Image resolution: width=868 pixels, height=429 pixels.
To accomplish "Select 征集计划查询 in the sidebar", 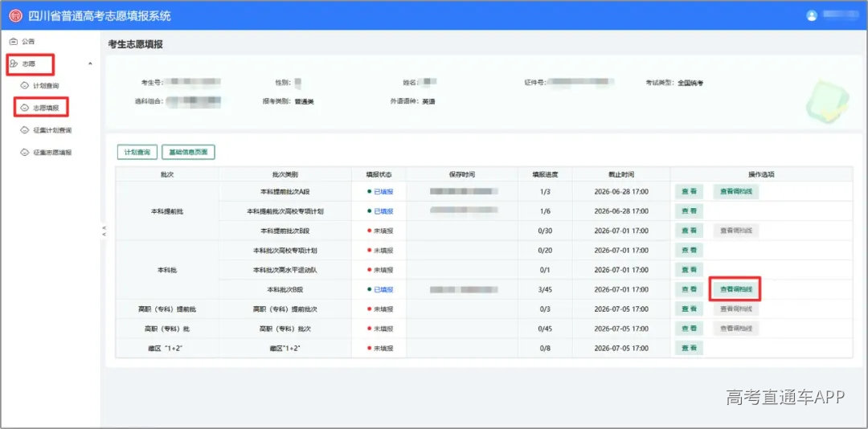I will point(51,130).
